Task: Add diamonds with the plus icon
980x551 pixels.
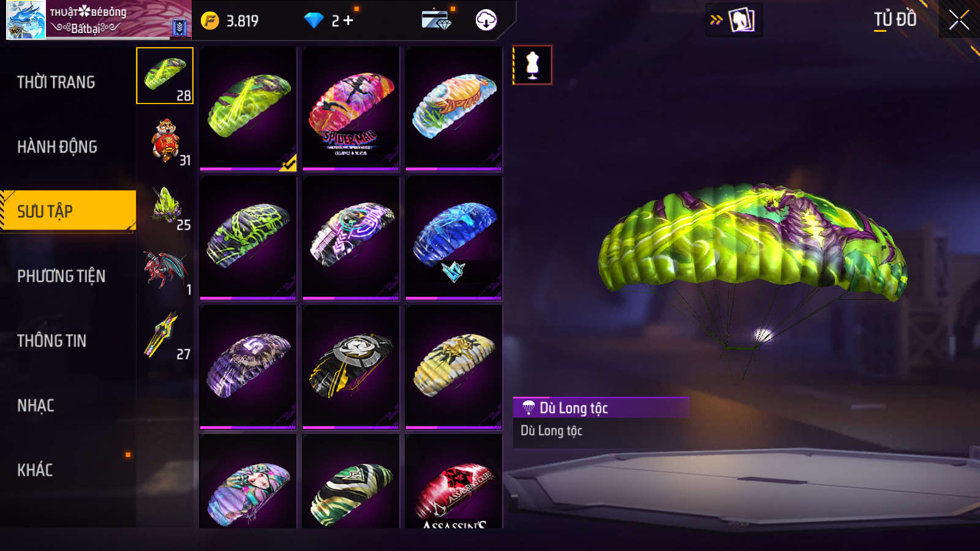Action: [x=349, y=21]
